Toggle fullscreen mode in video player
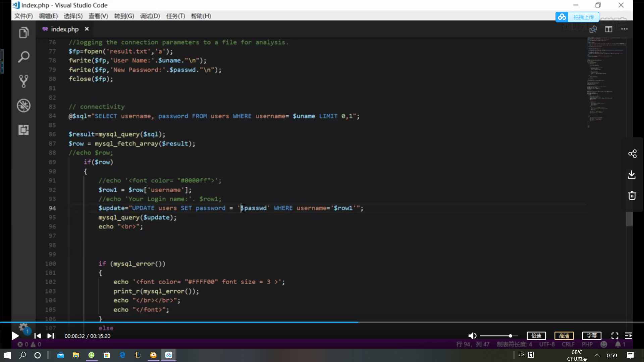This screenshot has width=644, height=362. (615, 336)
